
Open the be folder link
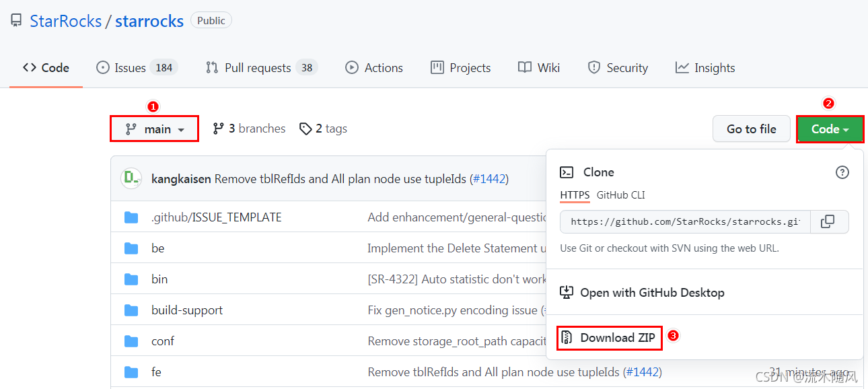point(158,248)
